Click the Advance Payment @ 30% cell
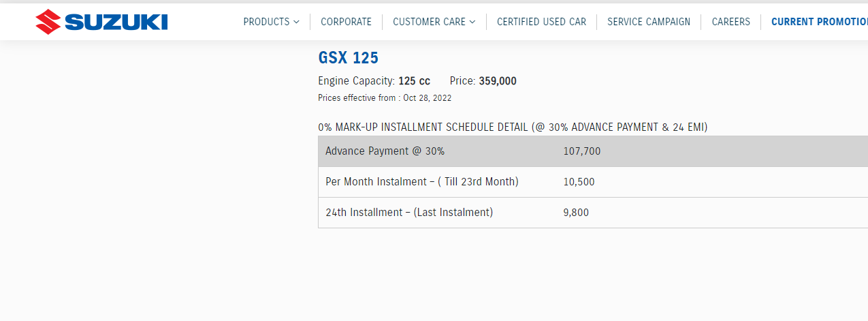Viewport: 868px width, 321px height. [x=385, y=151]
